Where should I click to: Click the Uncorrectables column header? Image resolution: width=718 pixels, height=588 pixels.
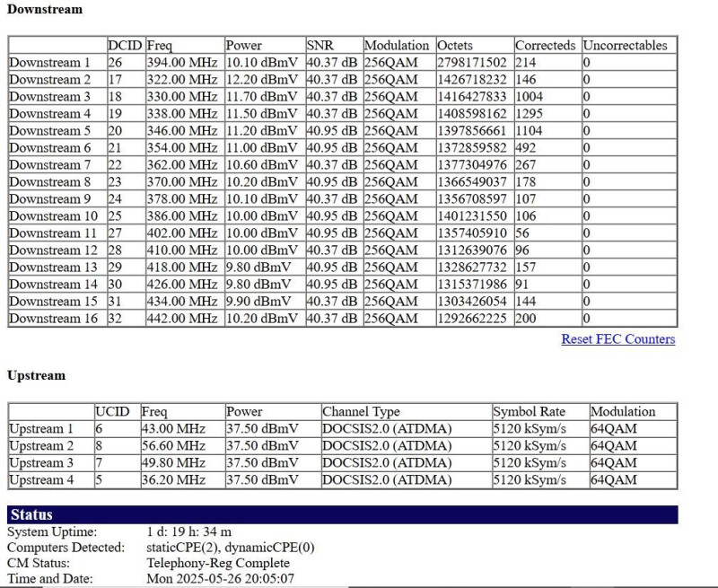click(x=625, y=46)
